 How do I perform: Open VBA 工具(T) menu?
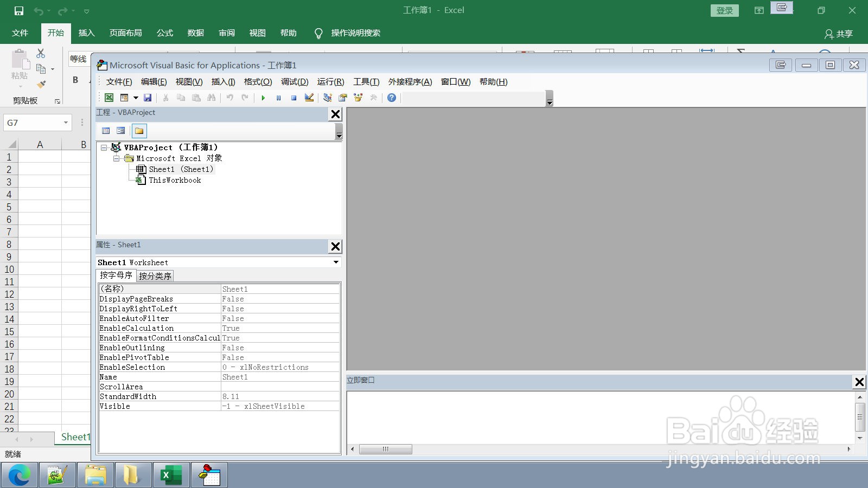[x=366, y=82]
